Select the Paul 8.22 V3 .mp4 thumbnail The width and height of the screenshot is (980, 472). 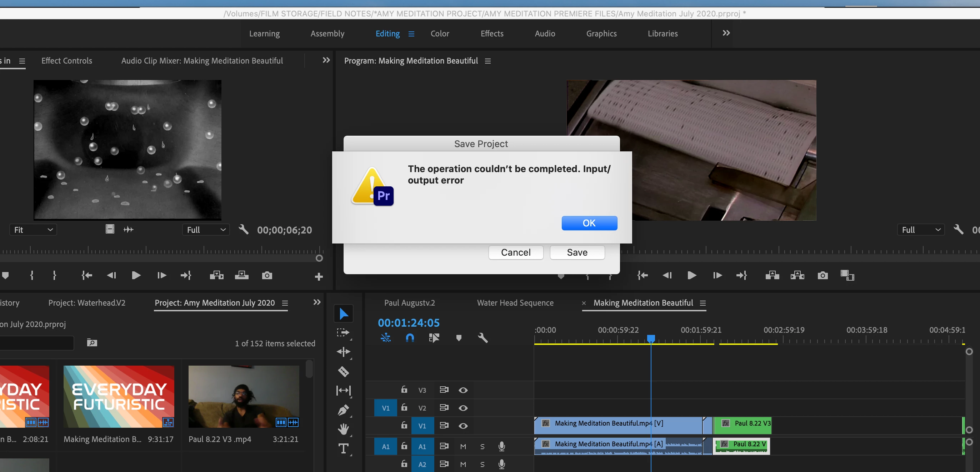pyautogui.click(x=244, y=396)
